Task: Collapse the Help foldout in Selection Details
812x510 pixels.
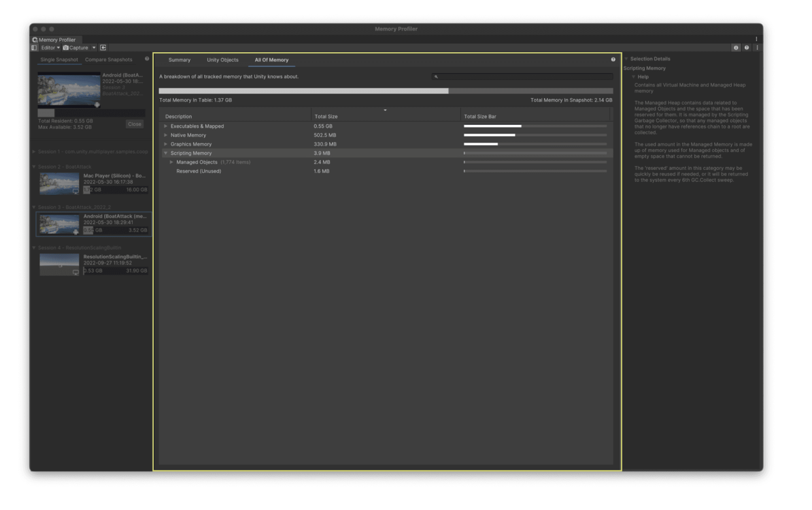Action: (x=633, y=77)
